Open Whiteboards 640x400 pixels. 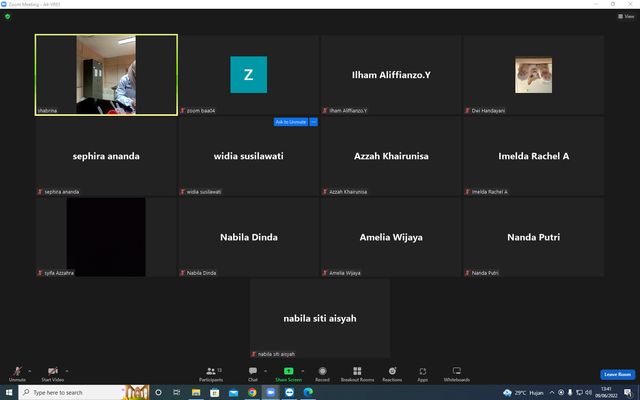[x=456, y=374]
